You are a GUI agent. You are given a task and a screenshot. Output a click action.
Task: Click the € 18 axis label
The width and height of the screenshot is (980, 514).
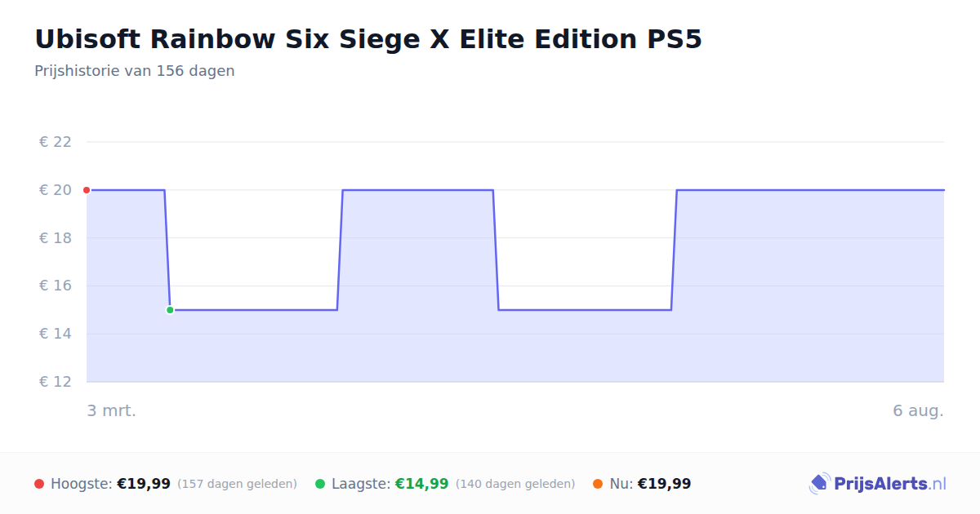(x=56, y=238)
